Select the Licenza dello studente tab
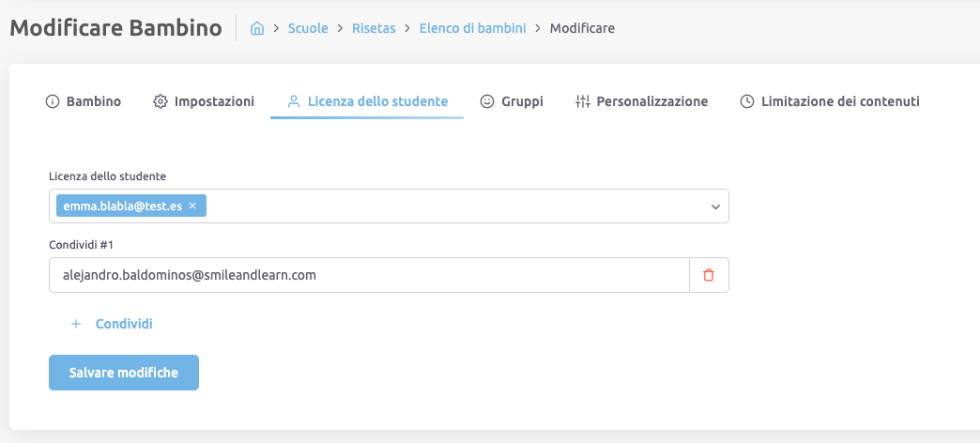Viewport: 980px width, 443px height. [x=377, y=101]
